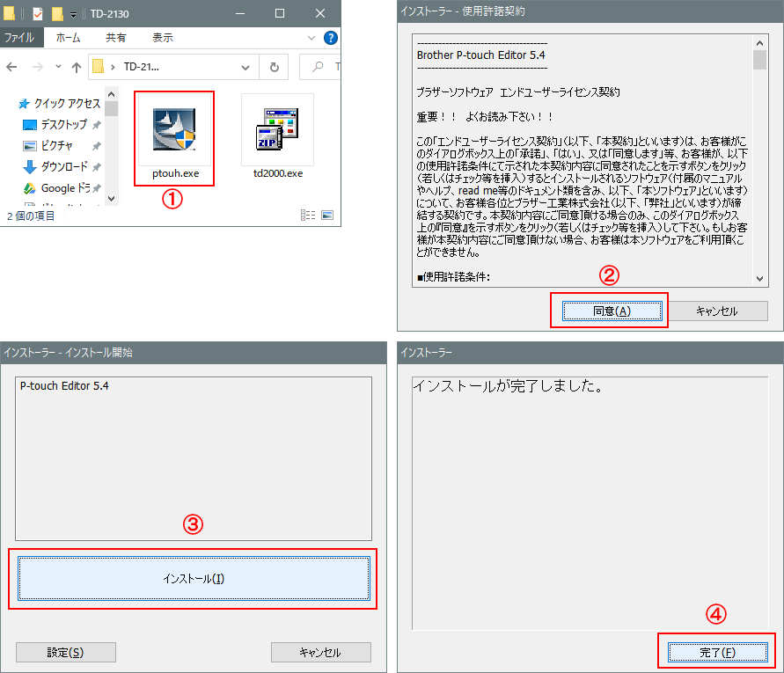This screenshot has height=673, width=784.
Task: Open the 表示 ribbon tab
Action: pos(163,38)
